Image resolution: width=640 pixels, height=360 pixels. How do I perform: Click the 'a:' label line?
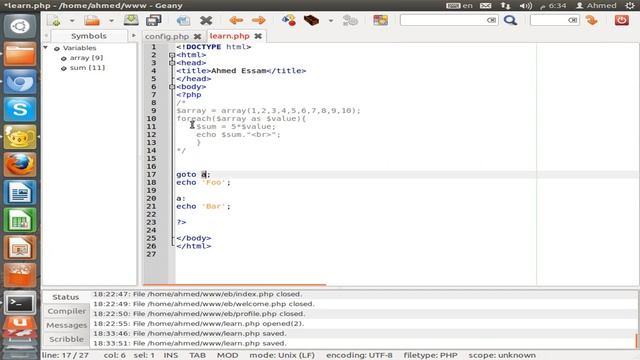[x=181, y=198]
